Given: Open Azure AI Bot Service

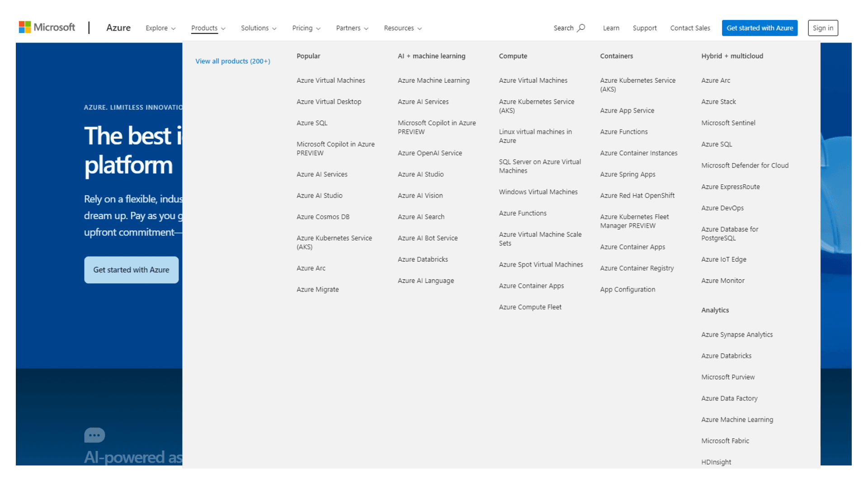Looking at the screenshot, I should point(427,238).
